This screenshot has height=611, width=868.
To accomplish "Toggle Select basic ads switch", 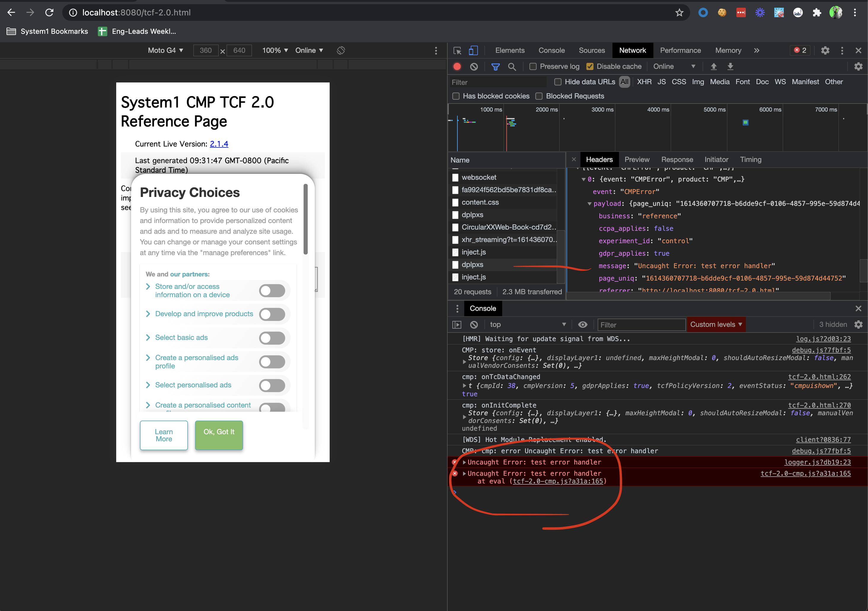I will point(272,338).
